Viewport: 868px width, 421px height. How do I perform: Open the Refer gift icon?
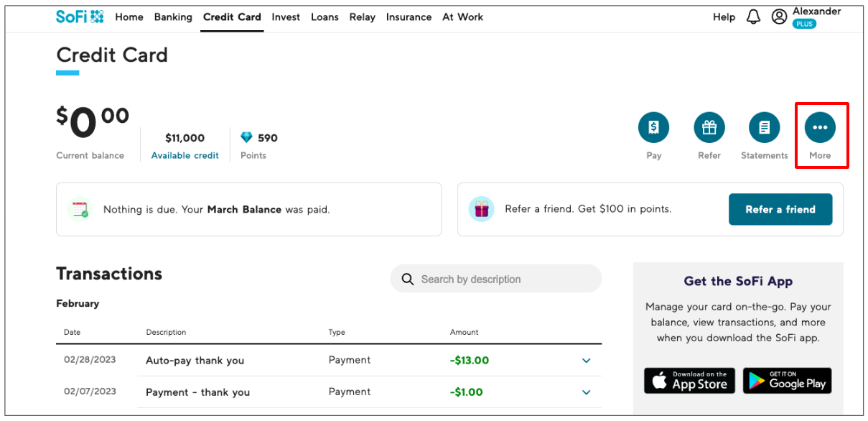coord(709,128)
